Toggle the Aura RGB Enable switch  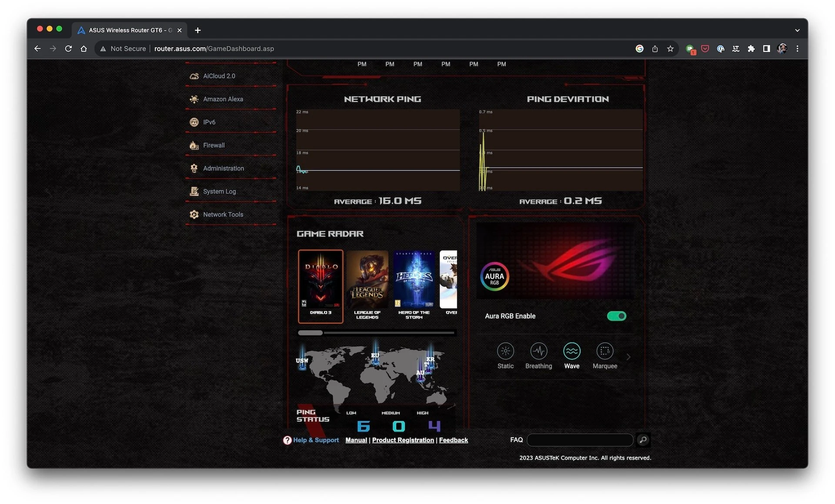tap(616, 316)
